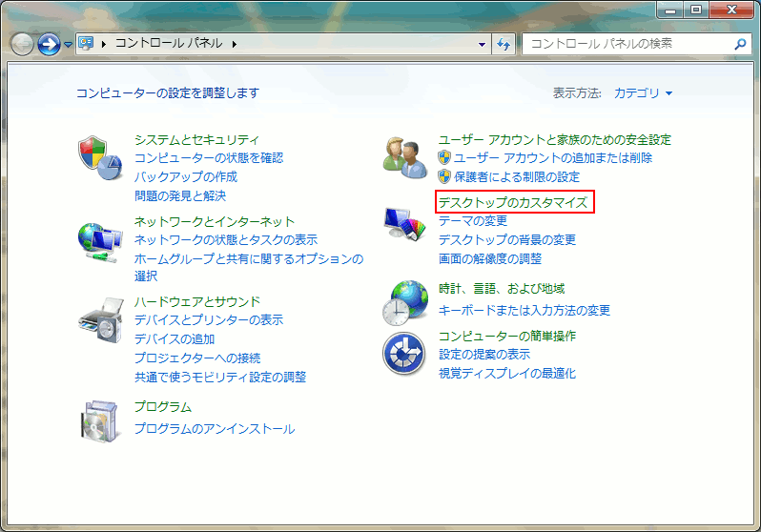Click the コントロール パネルの検索 search field

point(625,44)
